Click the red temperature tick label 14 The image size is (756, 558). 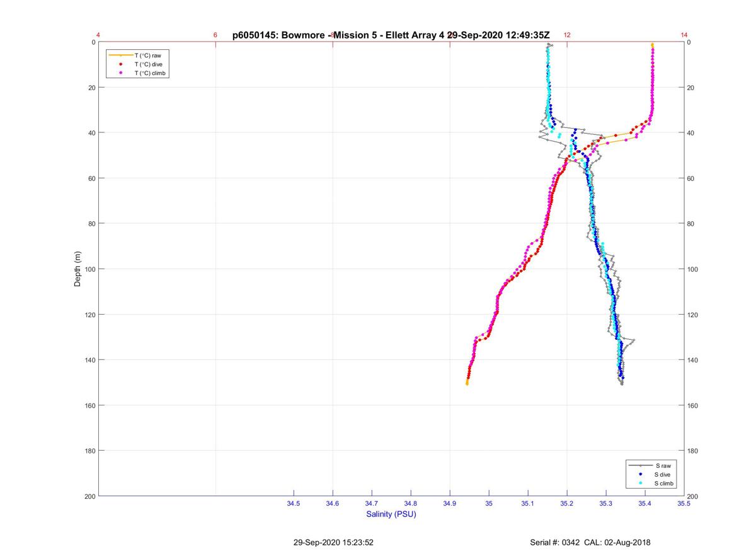pos(684,35)
